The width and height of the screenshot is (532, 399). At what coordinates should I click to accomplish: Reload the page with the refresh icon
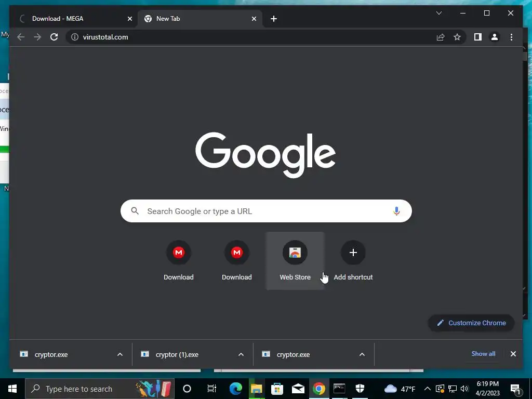point(54,37)
